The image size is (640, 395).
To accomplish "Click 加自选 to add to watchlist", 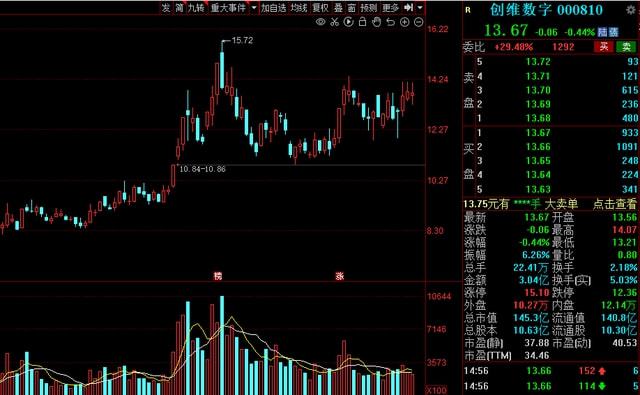I will [x=273, y=8].
